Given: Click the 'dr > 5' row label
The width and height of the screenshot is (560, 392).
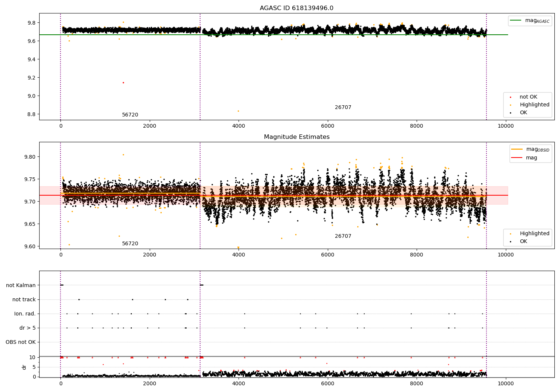Looking at the screenshot, I should click(28, 328).
